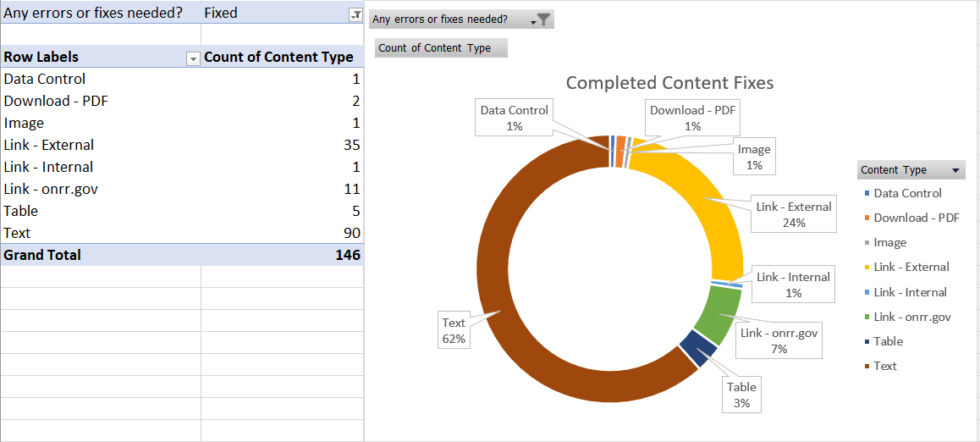Select the cell showing count 90 for Text
This screenshot has height=442, width=980.
[282, 233]
